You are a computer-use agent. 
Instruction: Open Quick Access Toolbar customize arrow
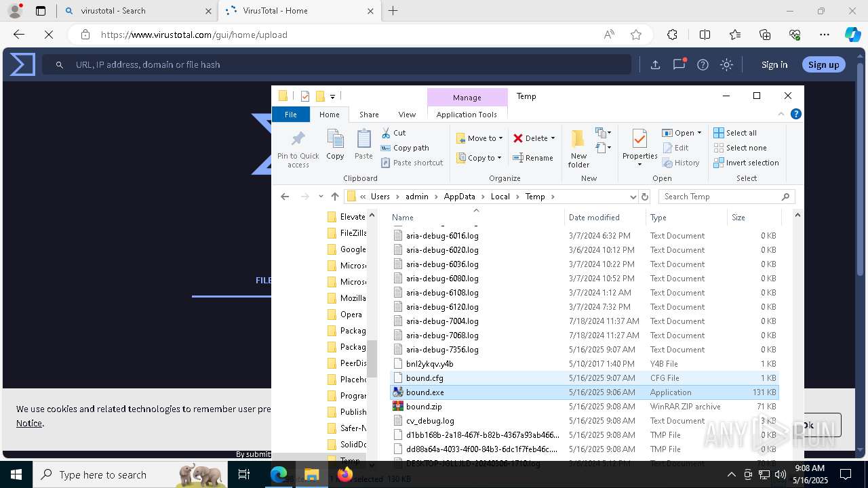click(x=332, y=97)
